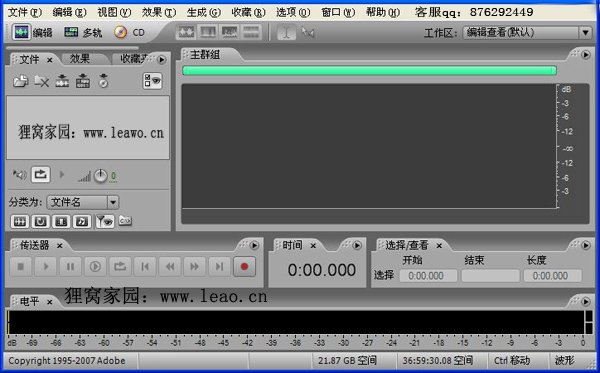The height and width of the screenshot is (373, 600).
Task: Click play from cursor to end button
Action: 95,266
